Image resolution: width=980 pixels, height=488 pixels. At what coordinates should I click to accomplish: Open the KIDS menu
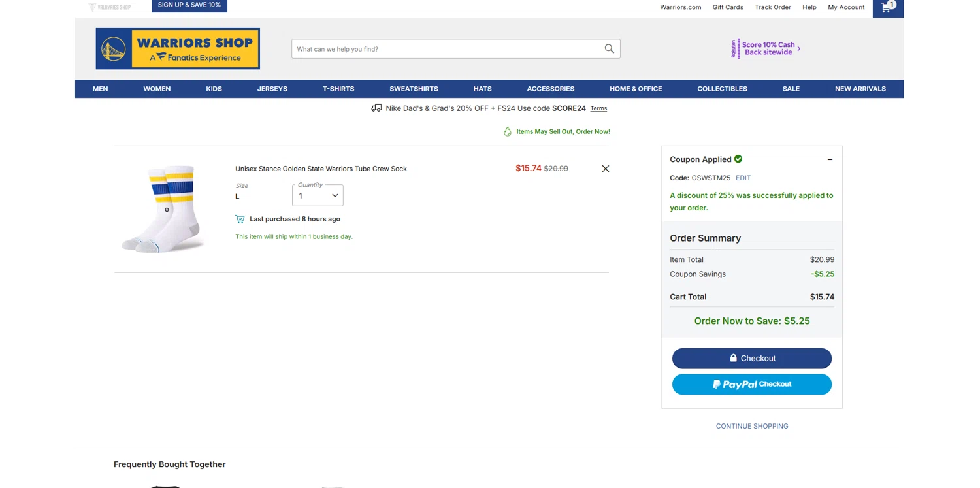pos(214,89)
